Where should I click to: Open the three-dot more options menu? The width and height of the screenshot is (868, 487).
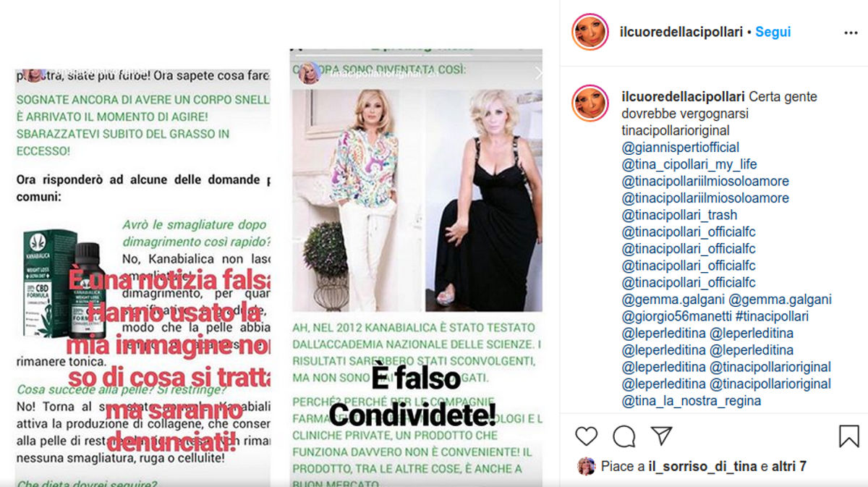point(851,33)
